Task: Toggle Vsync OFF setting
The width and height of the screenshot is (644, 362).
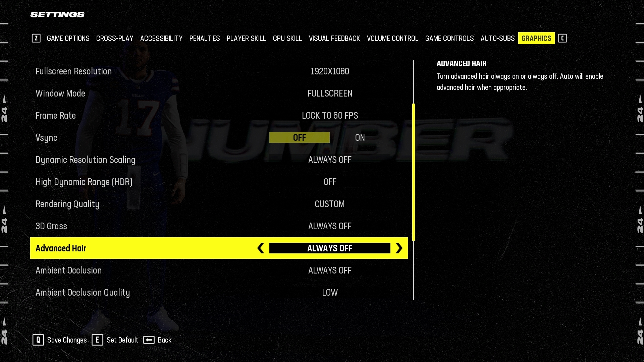Action: click(300, 137)
